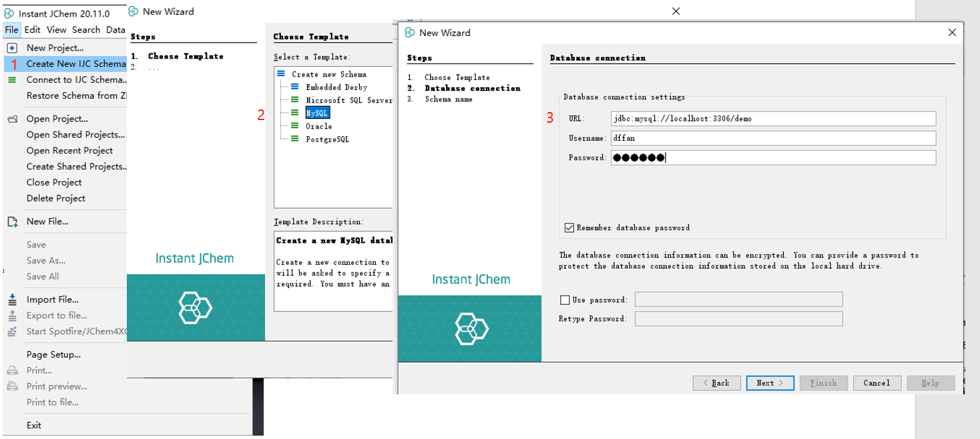Click the Use password text field
Viewport: 980px width, 439px height.
pyautogui.click(x=738, y=300)
